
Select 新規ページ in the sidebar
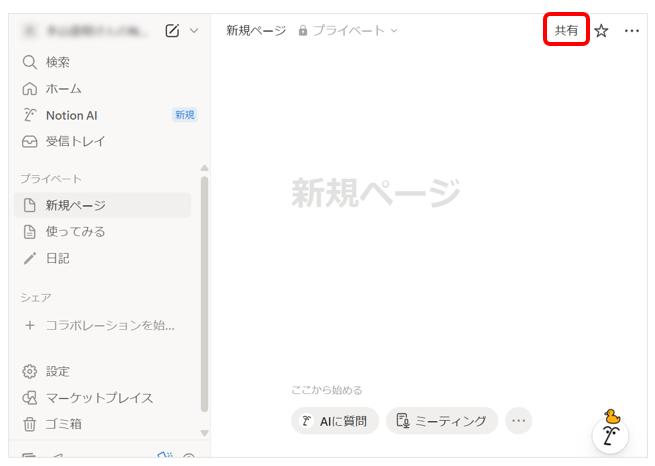103,205
